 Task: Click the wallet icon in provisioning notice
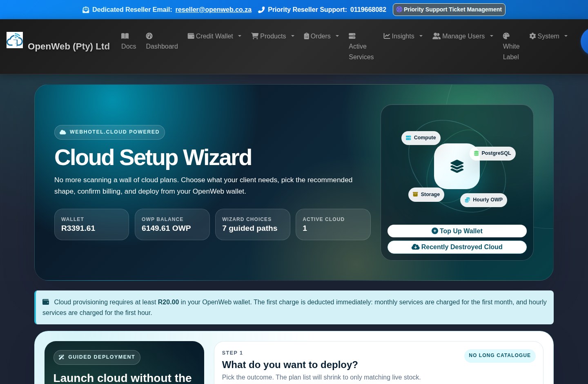coord(46,302)
